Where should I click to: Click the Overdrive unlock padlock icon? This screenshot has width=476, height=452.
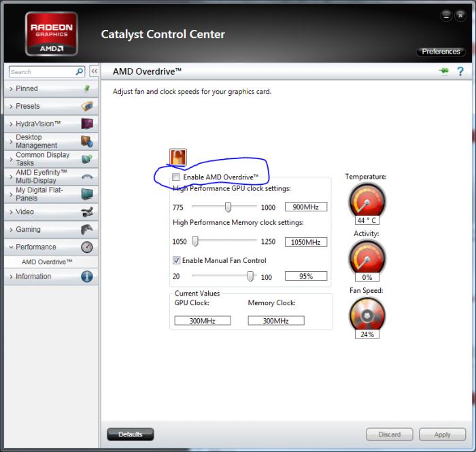178,157
